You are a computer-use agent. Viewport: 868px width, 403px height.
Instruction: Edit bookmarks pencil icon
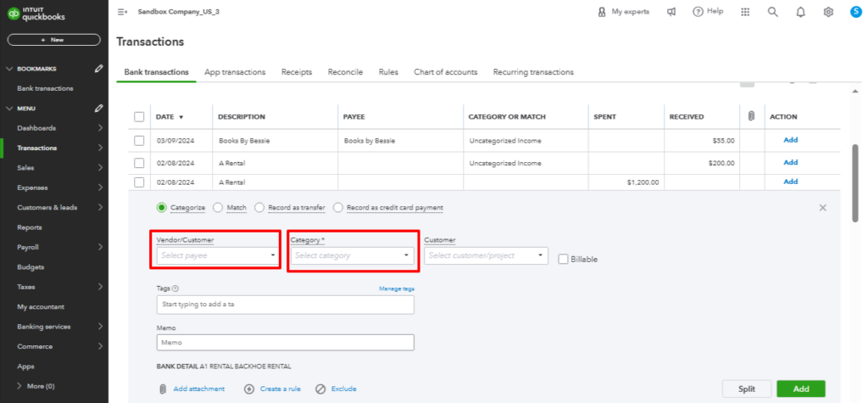[98, 69]
